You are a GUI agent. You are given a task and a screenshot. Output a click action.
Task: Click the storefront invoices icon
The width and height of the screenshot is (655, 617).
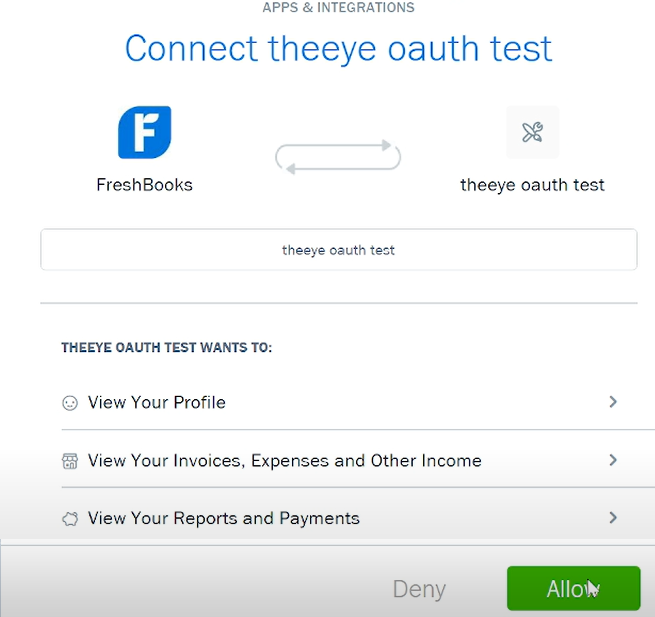pos(70,461)
